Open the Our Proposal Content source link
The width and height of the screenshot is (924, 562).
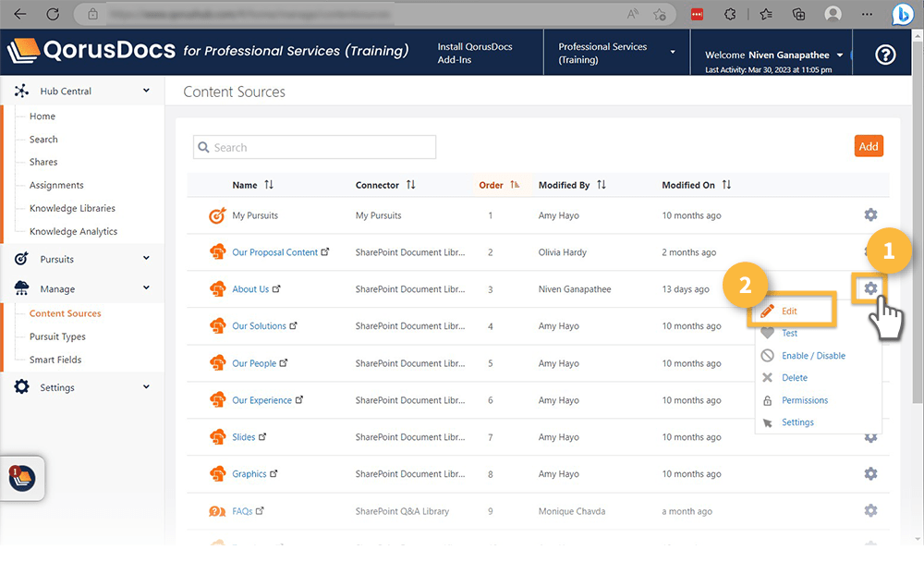(x=274, y=251)
